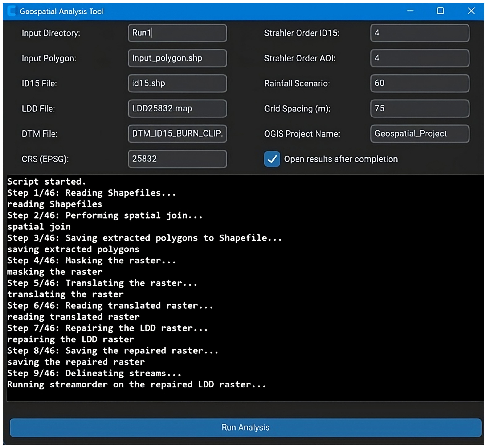The height and width of the screenshot is (448, 488).
Task: Click the LDD File label
Action: pyautogui.click(x=38, y=109)
